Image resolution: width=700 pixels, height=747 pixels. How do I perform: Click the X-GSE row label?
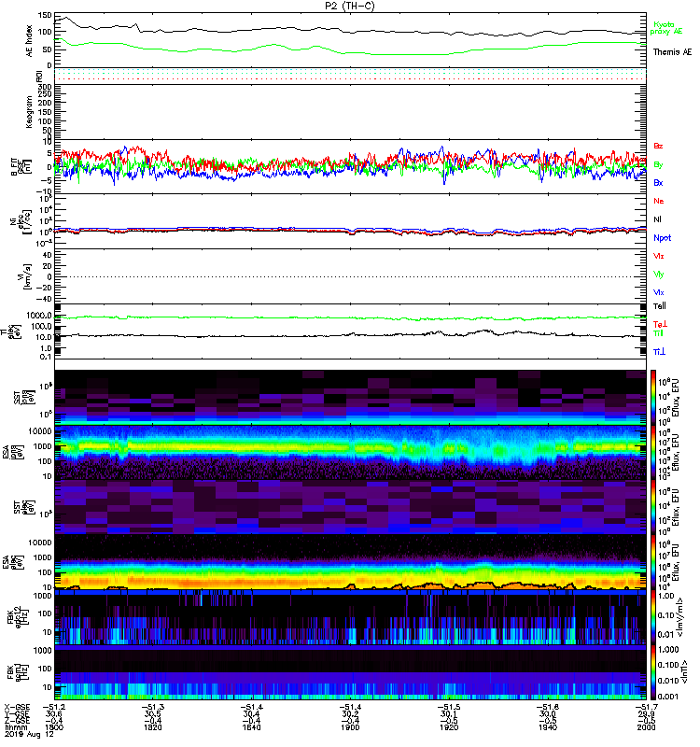[17, 707]
